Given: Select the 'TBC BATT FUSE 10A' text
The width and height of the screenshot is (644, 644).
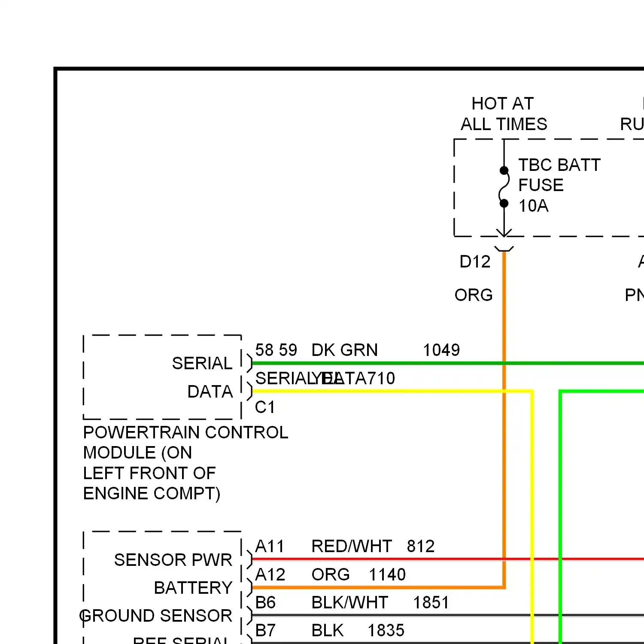Looking at the screenshot, I should 559,185.
